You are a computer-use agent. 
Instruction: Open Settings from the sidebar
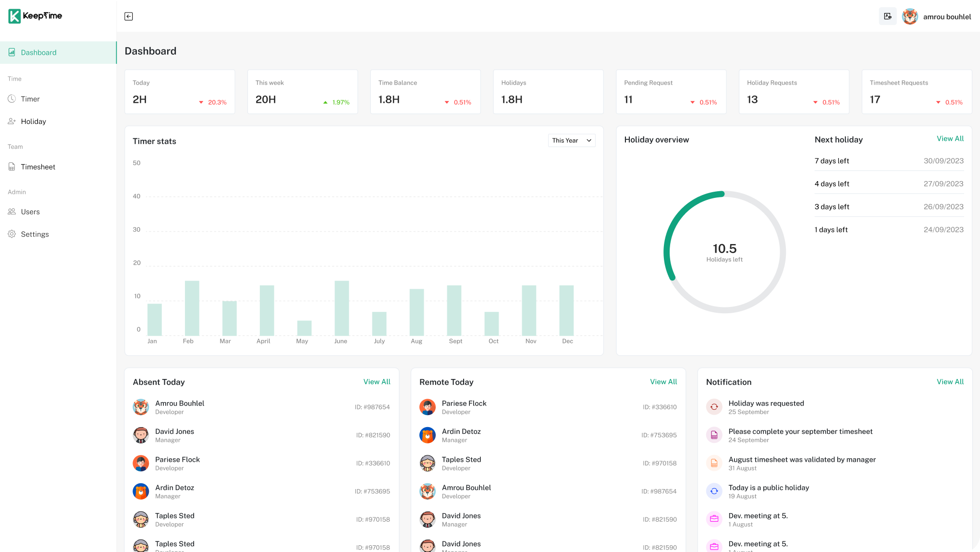[x=35, y=234]
